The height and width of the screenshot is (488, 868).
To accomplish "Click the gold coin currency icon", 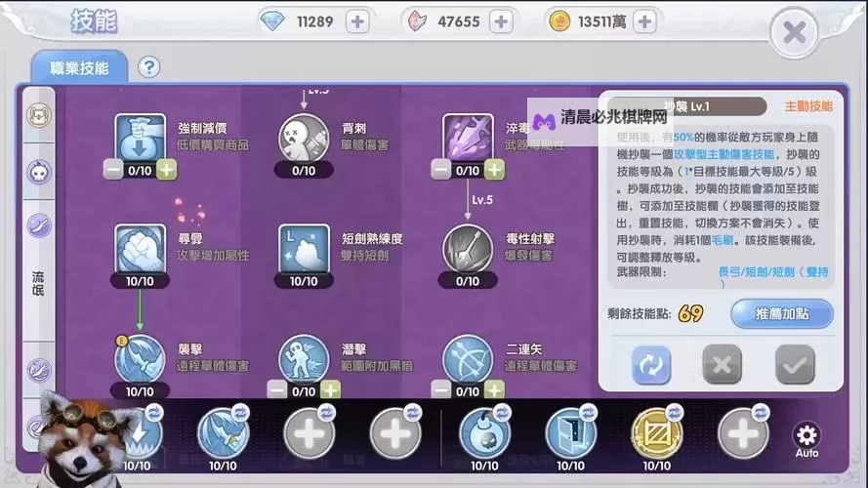I will pos(559,21).
